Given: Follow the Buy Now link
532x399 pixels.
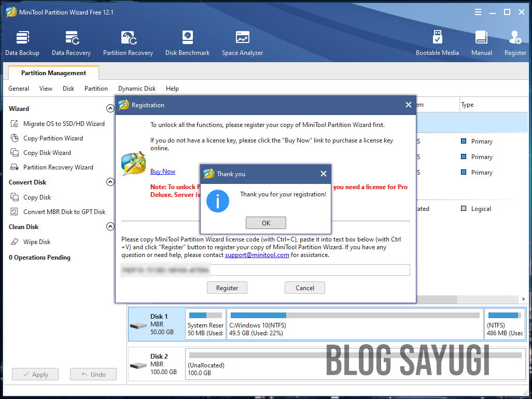Looking at the screenshot, I should click(162, 171).
